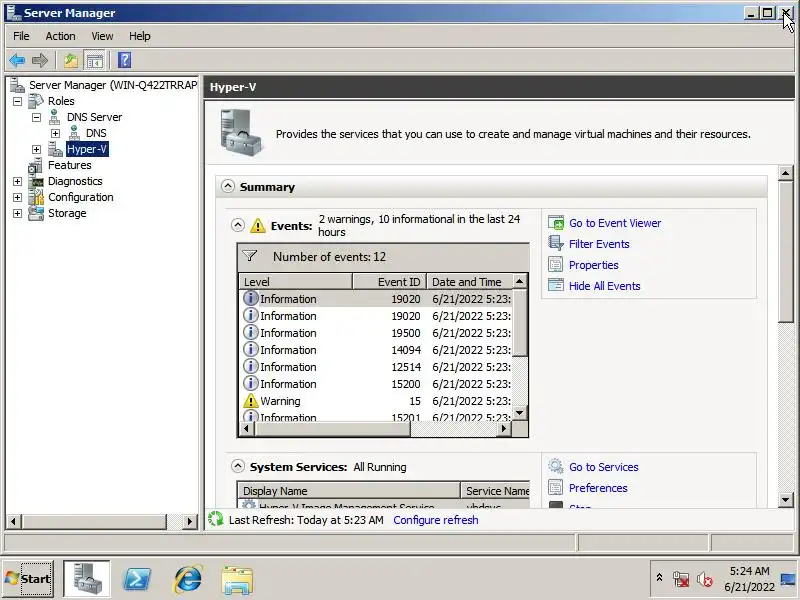This screenshot has height=600, width=800.
Task: Open the Help menu
Action: coord(139,36)
